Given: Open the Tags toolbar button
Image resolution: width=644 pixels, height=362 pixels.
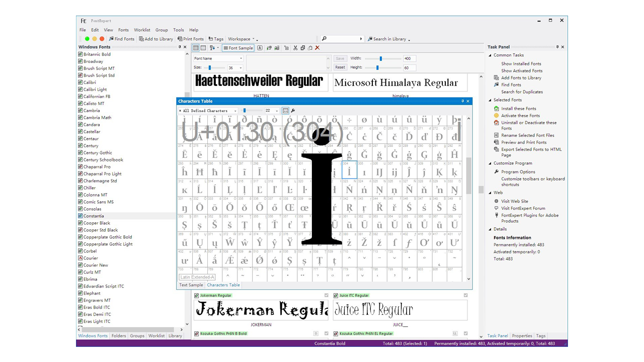Looking at the screenshot, I should click(x=216, y=39).
